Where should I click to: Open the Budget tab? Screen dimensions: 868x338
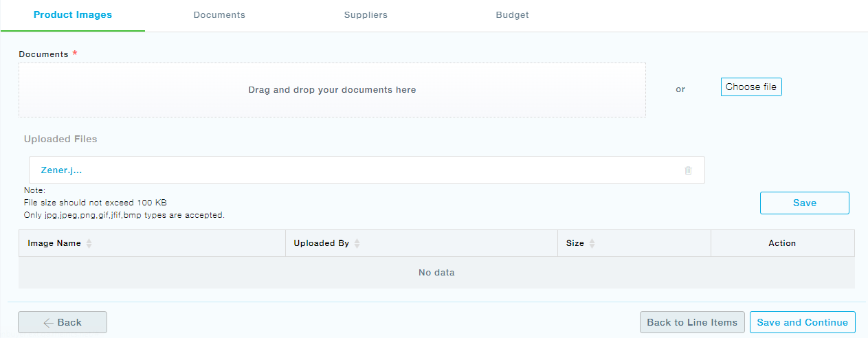(512, 15)
